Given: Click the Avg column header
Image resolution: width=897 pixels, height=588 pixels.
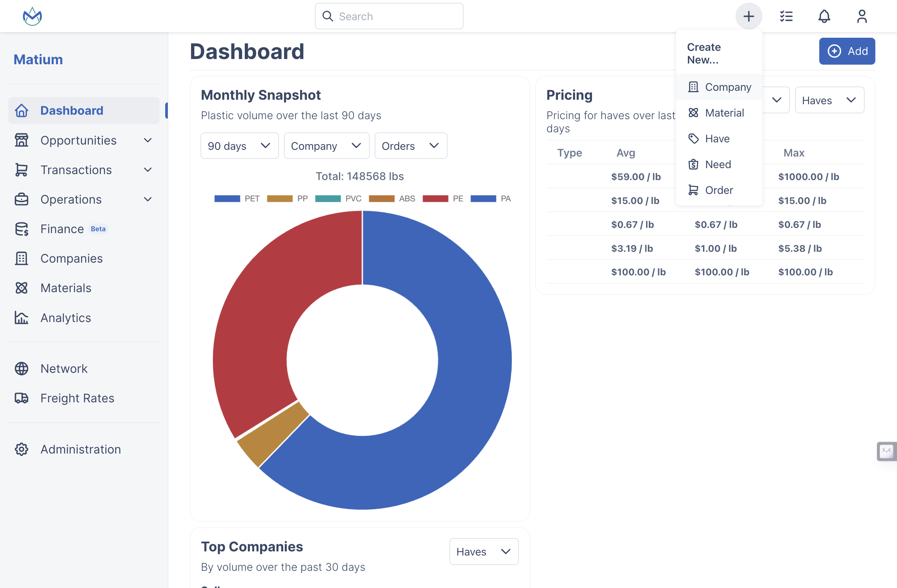Looking at the screenshot, I should [626, 153].
